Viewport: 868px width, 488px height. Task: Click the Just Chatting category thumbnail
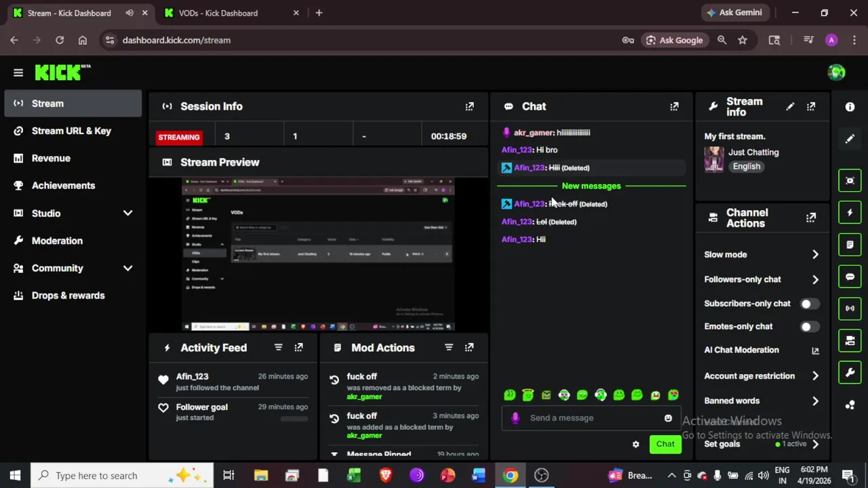pos(713,159)
